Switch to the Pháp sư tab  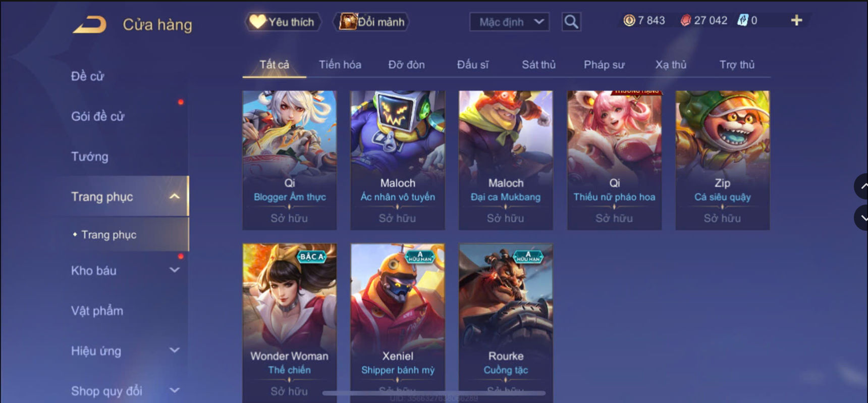[604, 65]
